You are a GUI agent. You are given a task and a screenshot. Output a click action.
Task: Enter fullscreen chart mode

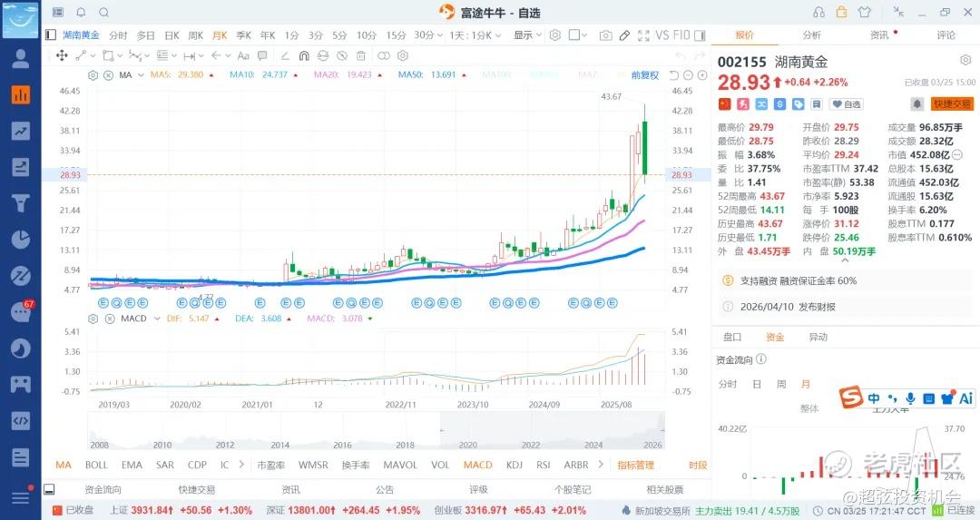(643, 35)
